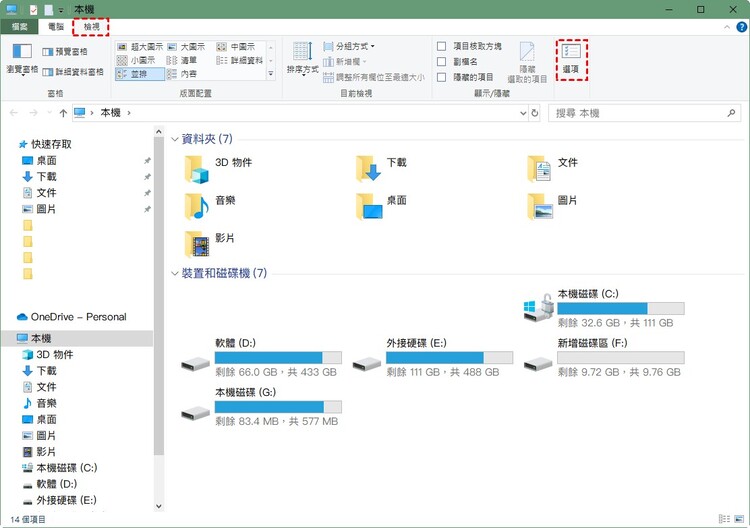
Task: Select 大圖示 layout option
Action: 186,47
